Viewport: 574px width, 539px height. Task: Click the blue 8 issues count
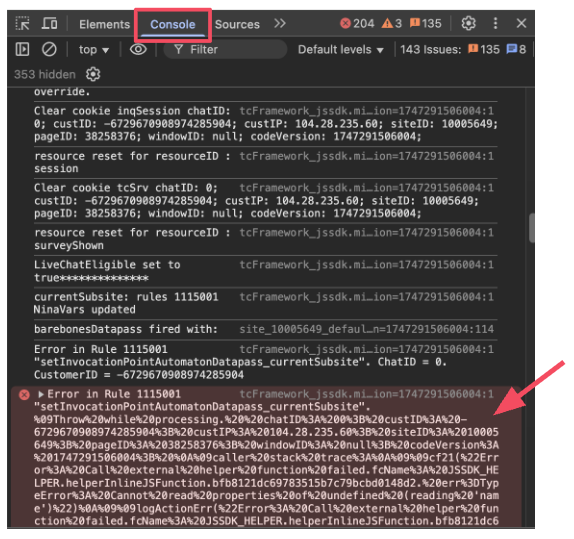tap(516, 49)
